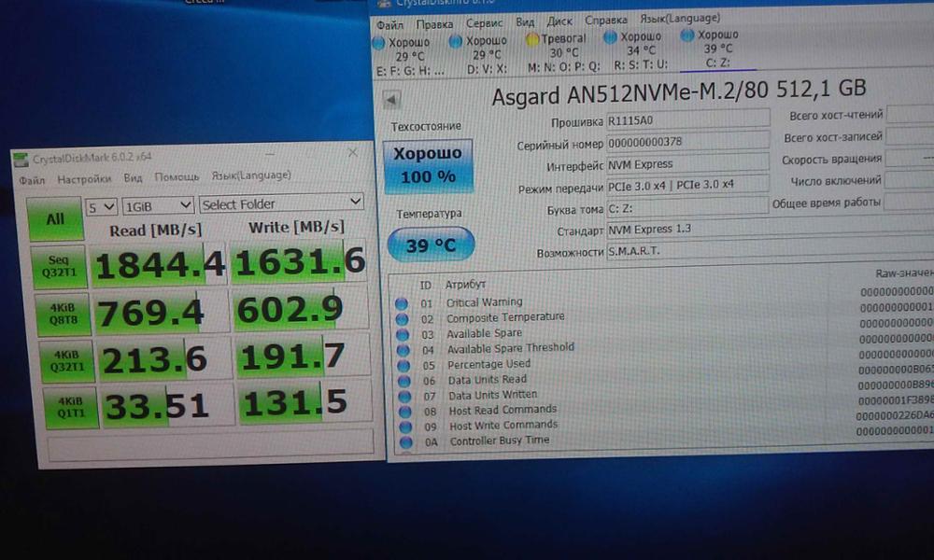Screen dimensions: 934x560
Task: Select the C: Z: disk at 39 °C
Action: pos(718,49)
